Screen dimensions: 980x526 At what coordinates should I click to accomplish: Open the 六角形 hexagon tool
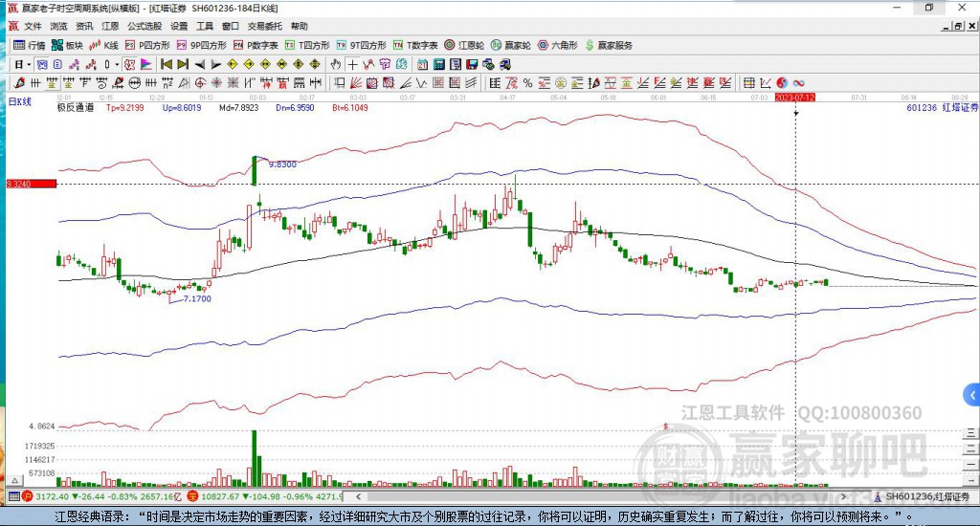tap(558, 45)
